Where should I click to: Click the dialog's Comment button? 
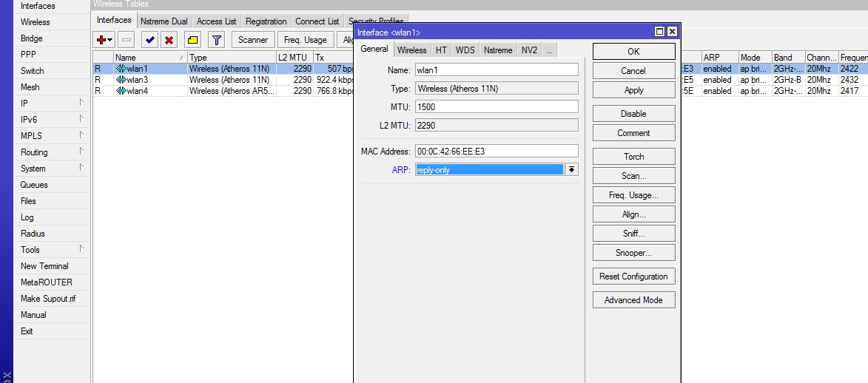(634, 133)
